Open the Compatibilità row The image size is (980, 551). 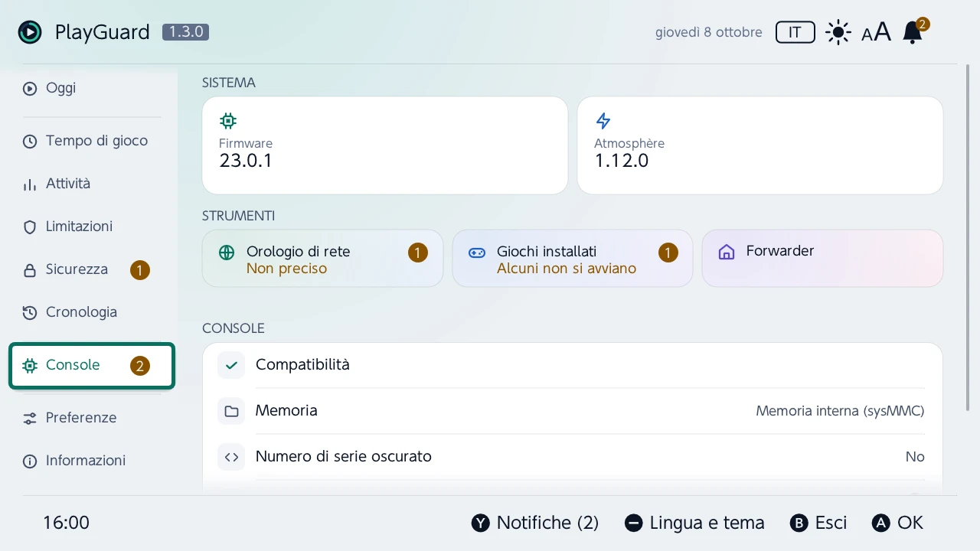pos(573,365)
